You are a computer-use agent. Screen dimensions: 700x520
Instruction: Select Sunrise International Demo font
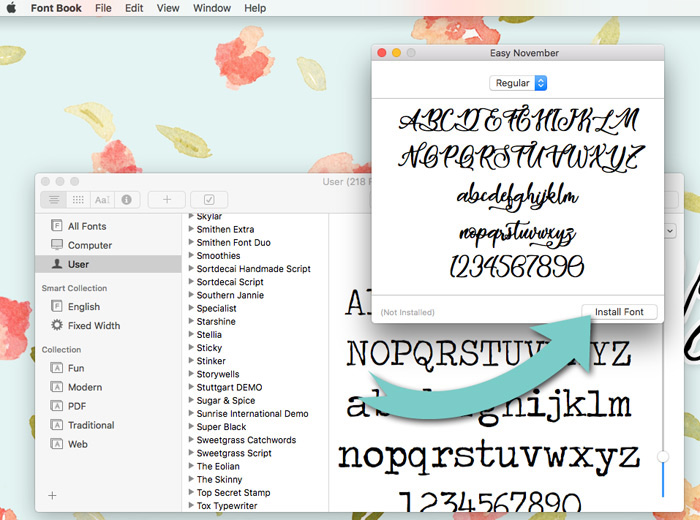click(x=255, y=413)
